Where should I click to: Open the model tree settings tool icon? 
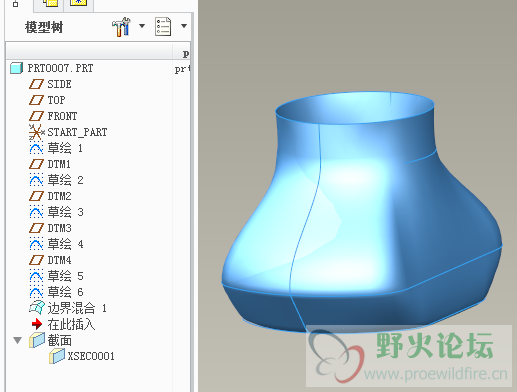[121, 26]
